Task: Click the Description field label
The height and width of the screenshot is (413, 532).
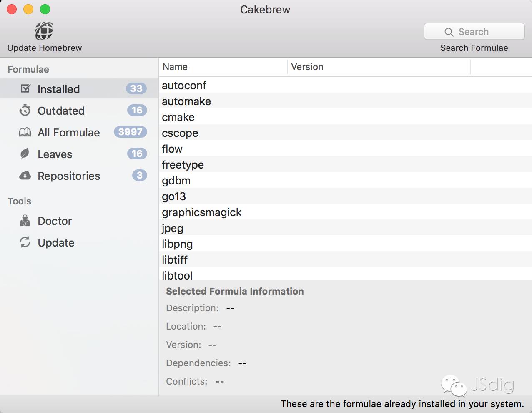Action: coord(192,308)
